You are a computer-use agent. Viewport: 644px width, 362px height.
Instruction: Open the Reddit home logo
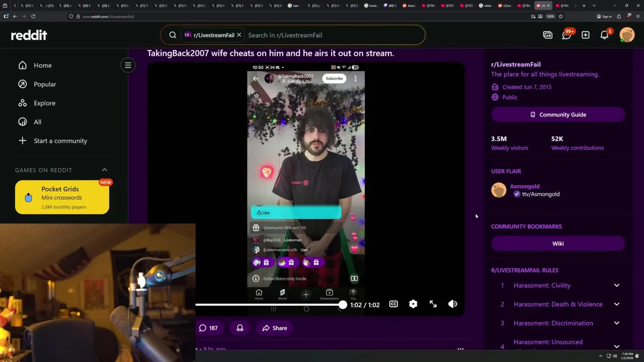(x=29, y=35)
